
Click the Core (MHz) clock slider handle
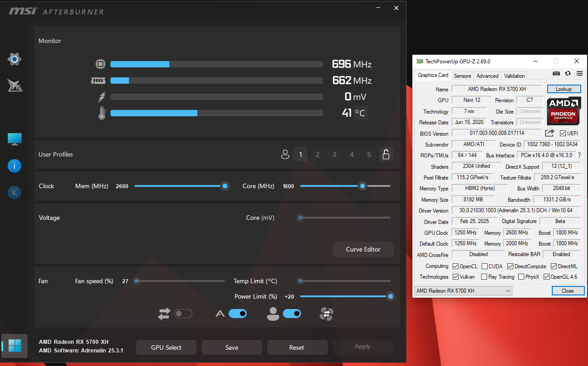(363, 186)
